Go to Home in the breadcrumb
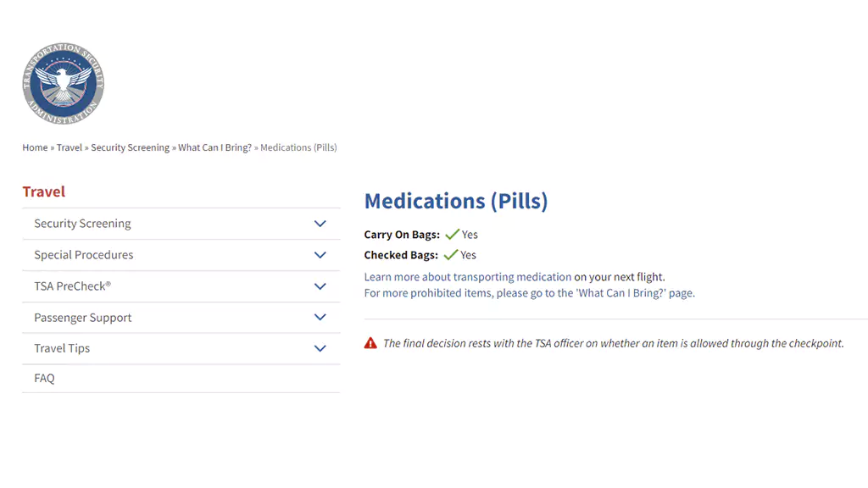Image resolution: width=868 pixels, height=488 pixels. click(x=35, y=147)
